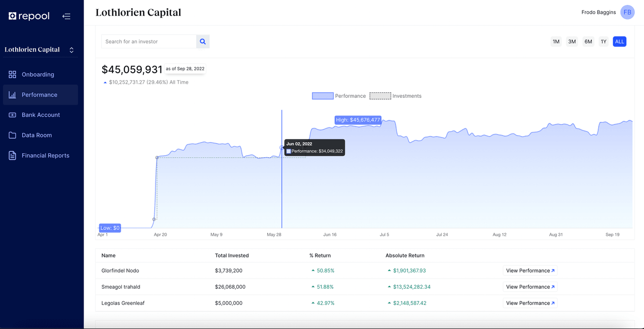644x329 pixels.
Task: Select the ALL time range
Action: (x=619, y=41)
